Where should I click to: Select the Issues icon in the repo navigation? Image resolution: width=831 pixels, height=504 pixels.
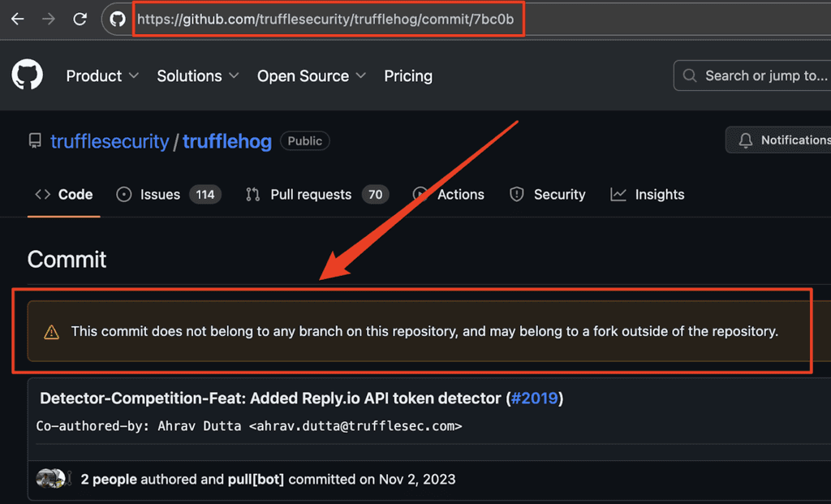[x=123, y=194]
